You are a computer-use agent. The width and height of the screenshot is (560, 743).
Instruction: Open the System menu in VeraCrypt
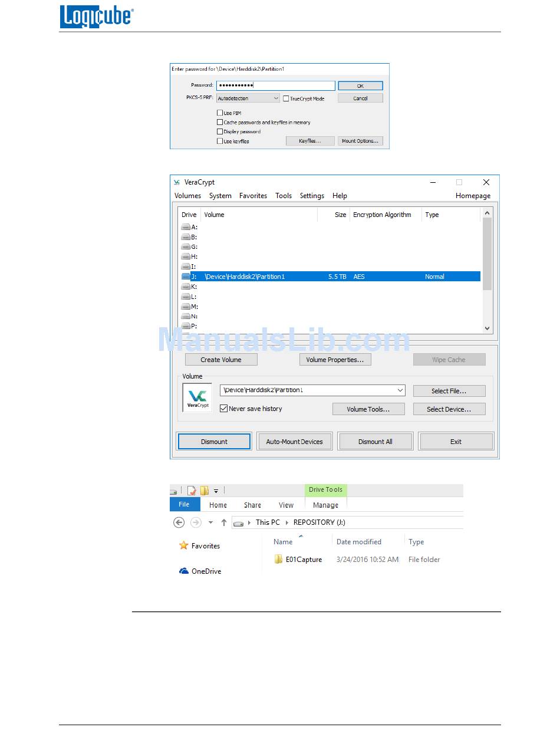[x=220, y=196]
